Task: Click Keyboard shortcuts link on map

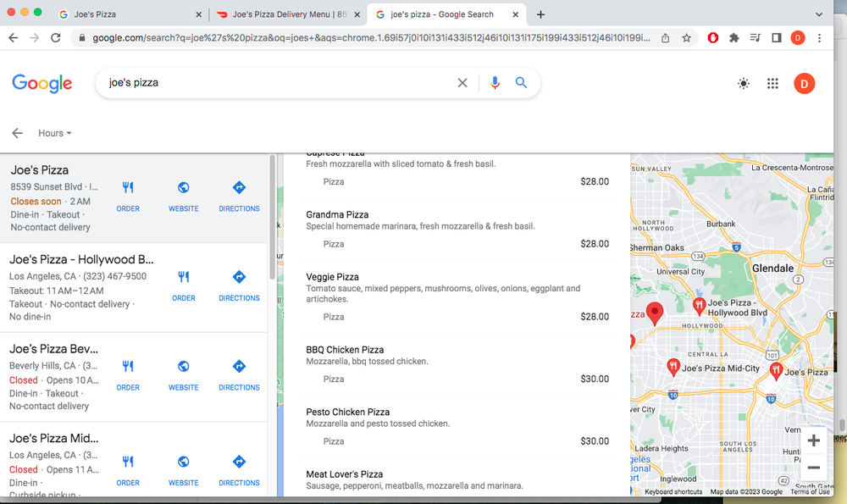Action: click(673, 491)
